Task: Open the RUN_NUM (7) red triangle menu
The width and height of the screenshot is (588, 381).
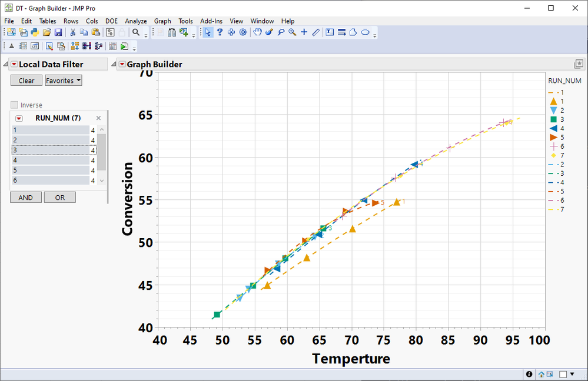Action: coord(19,118)
